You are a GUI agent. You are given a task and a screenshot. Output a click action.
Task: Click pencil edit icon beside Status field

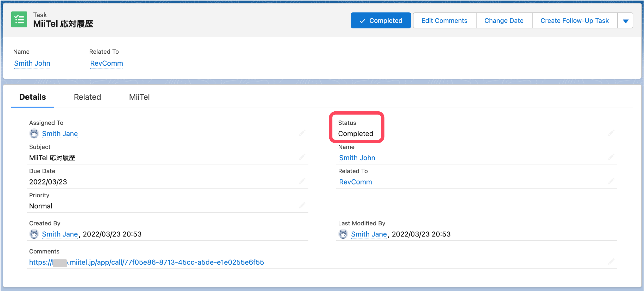pyautogui.click(x=611, y=133)
